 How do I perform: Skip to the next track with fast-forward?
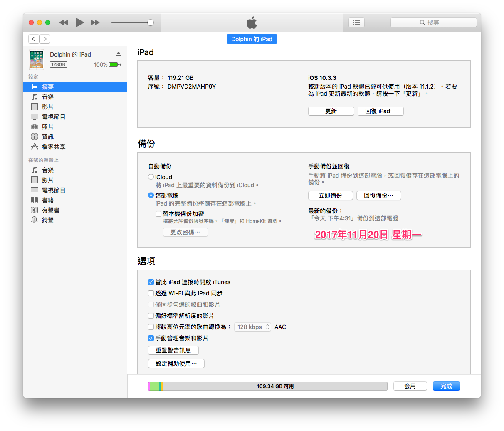[95, 22]
